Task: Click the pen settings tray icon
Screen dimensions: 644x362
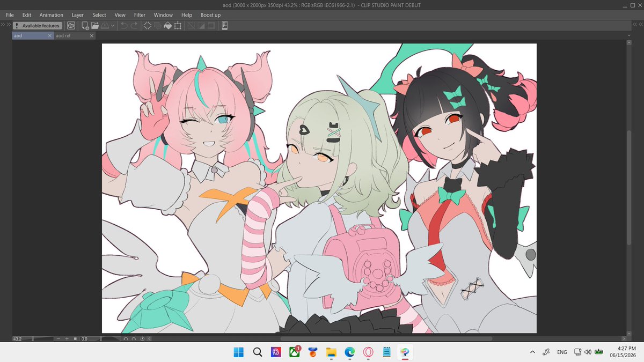Action: point(546,352)
